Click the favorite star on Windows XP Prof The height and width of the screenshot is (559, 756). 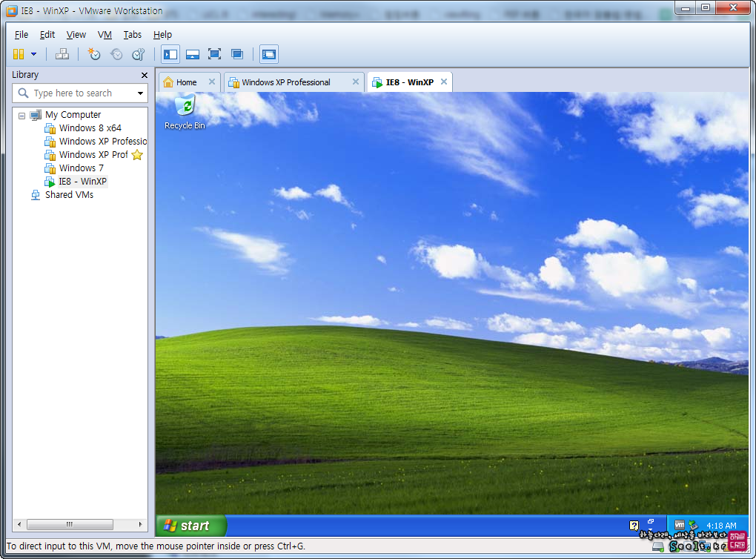137,155
